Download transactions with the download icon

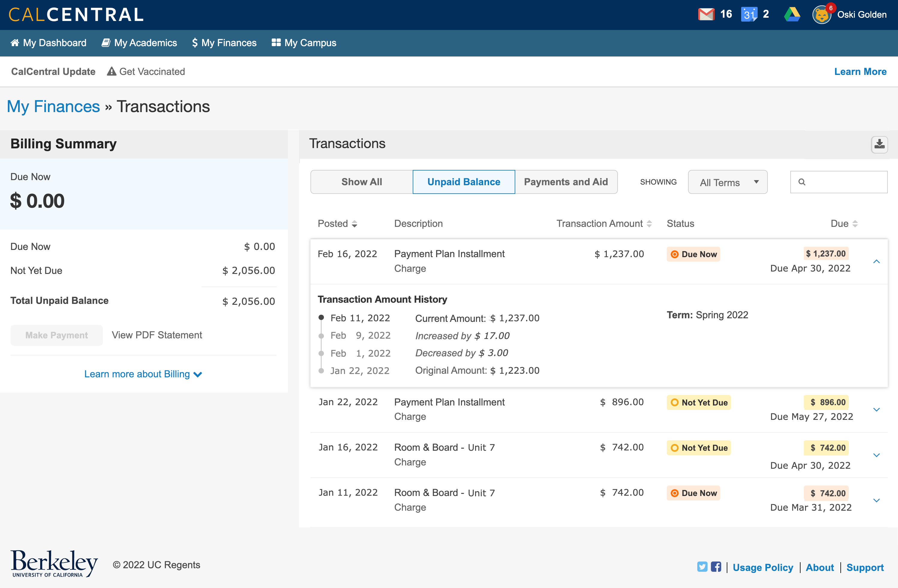coord(879,144)
